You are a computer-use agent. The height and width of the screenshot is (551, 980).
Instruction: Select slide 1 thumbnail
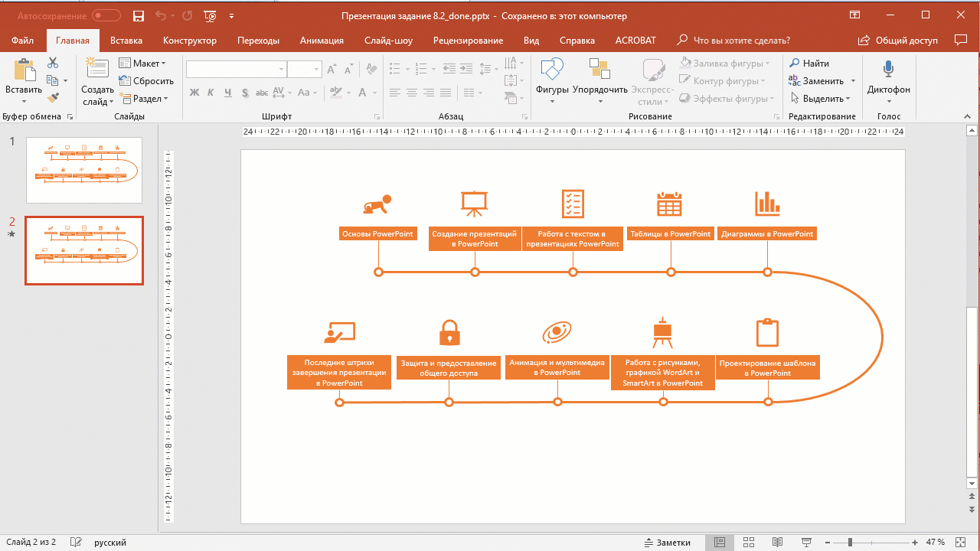pos(84,170)
